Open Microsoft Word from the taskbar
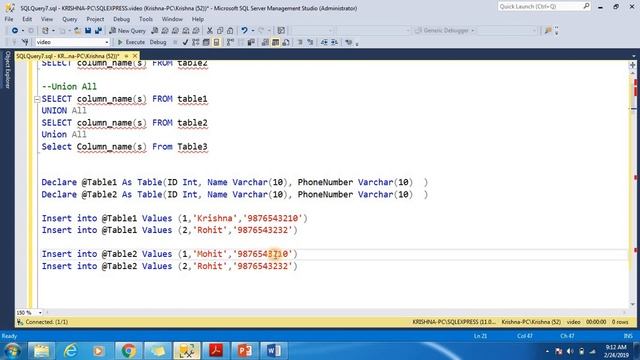Image resolution: width=640 pixels, height=360 pixels. 274,351
